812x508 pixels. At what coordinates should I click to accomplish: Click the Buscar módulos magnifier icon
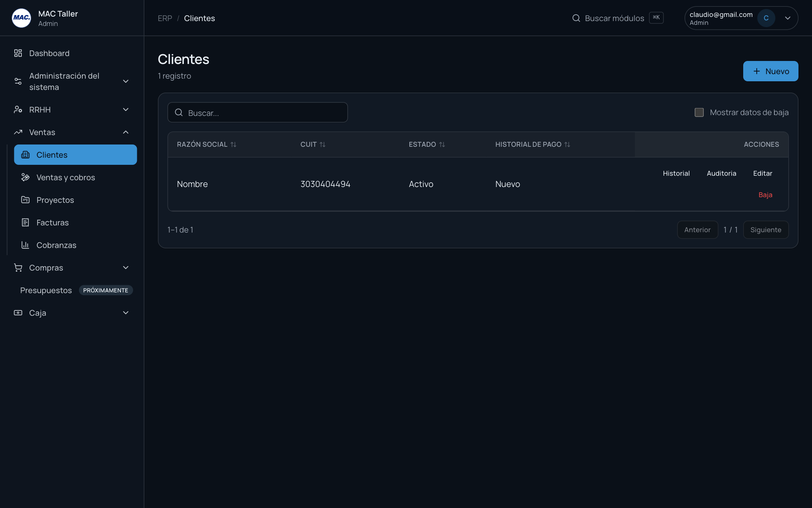pyautogui.click(x=576, y=18)
